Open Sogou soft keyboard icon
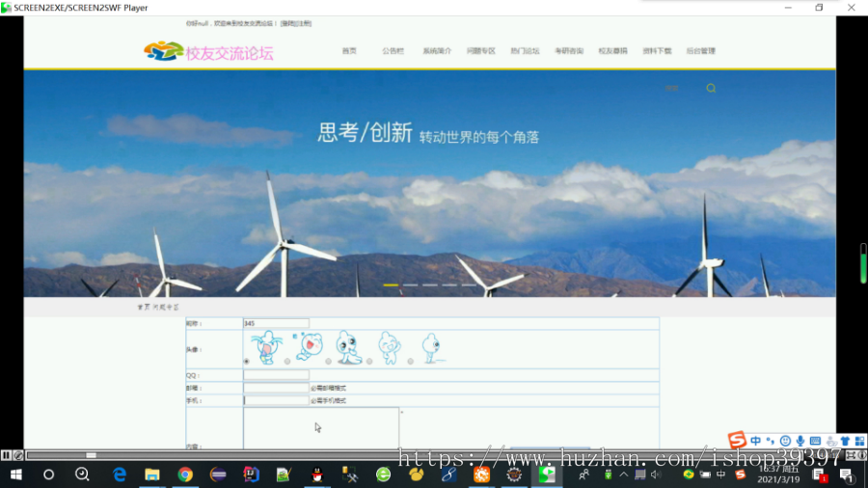Screen dimensions: 868x488 (815, 441)
